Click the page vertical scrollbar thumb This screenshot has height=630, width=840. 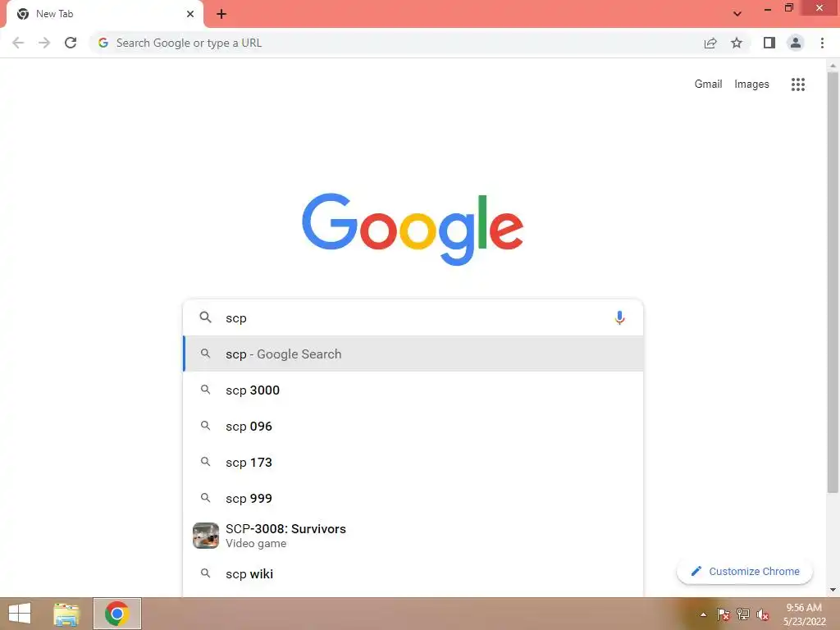tap(833, 283)
